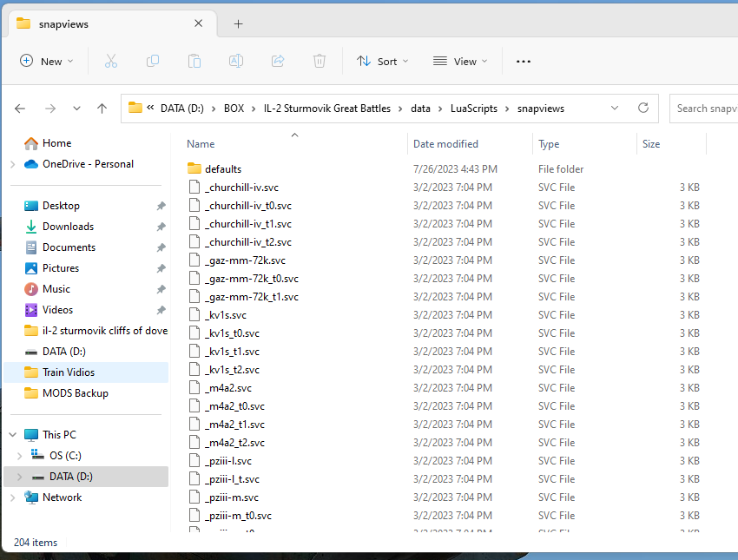This screenshot has height=560, width=738.
Task: Open the address bar history dropdown
Action: point(615,109)
